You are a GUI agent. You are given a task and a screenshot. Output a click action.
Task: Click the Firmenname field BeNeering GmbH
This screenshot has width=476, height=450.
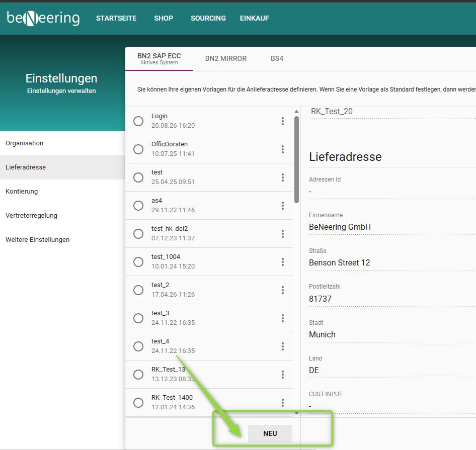(392, 227)
